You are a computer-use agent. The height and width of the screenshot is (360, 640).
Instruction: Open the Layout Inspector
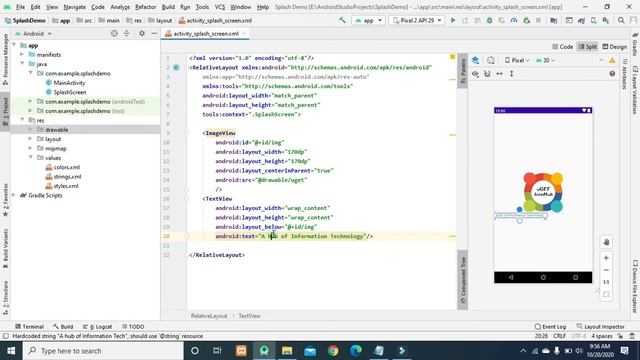(600, 327)
